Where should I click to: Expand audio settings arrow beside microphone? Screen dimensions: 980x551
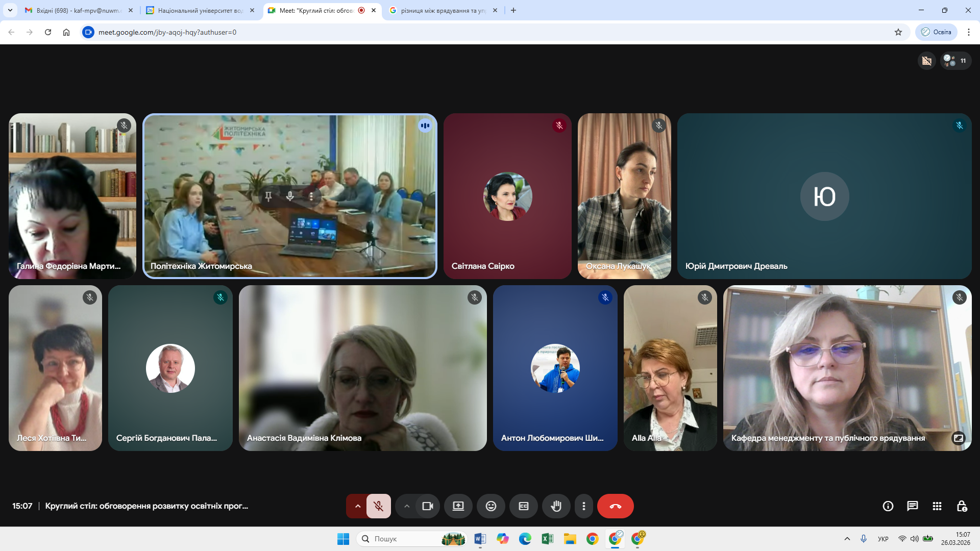click(x=358, y=506)
